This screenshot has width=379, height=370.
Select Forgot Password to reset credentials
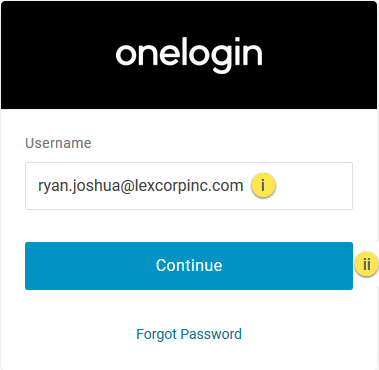point(189,334)
